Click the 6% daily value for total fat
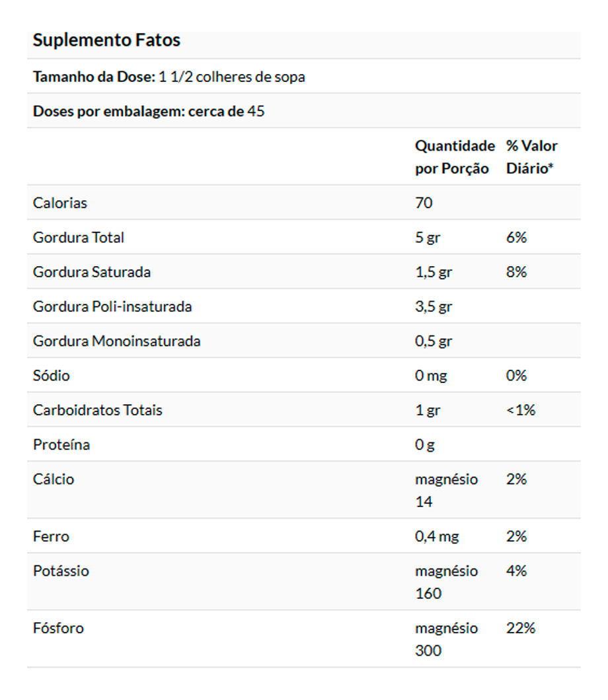Image resolution: width=608 pixels, height=700 pixels. 516,237
